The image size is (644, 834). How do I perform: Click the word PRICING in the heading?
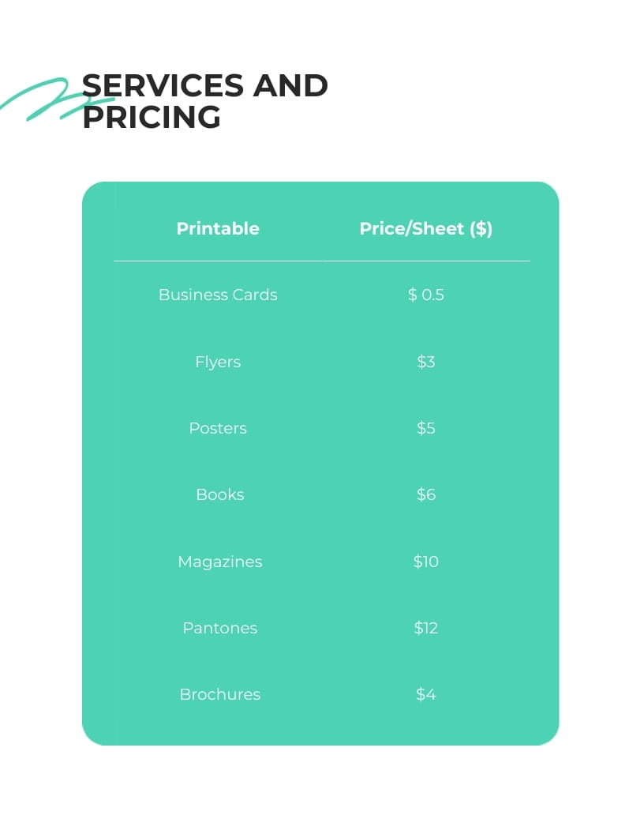pos(152,117)
